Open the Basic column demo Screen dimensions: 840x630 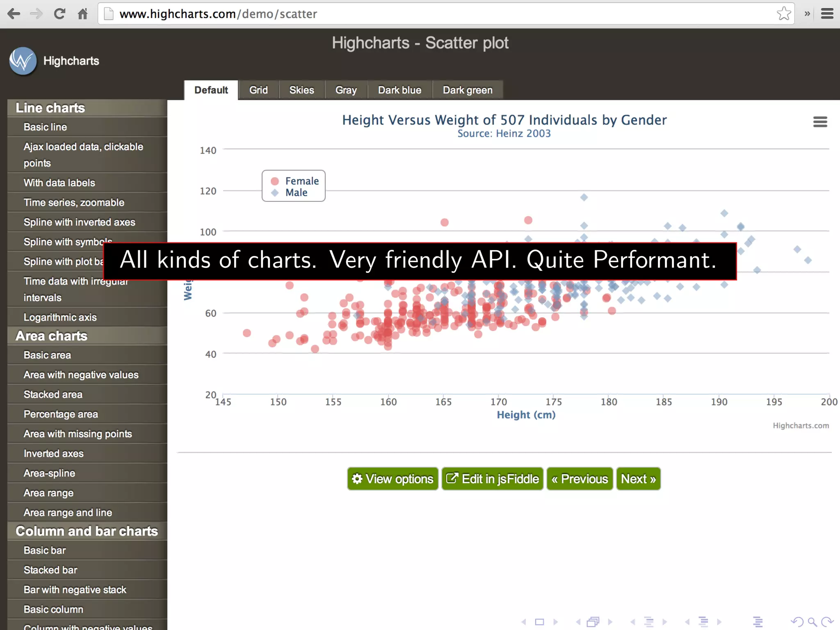tap(87, 609)
